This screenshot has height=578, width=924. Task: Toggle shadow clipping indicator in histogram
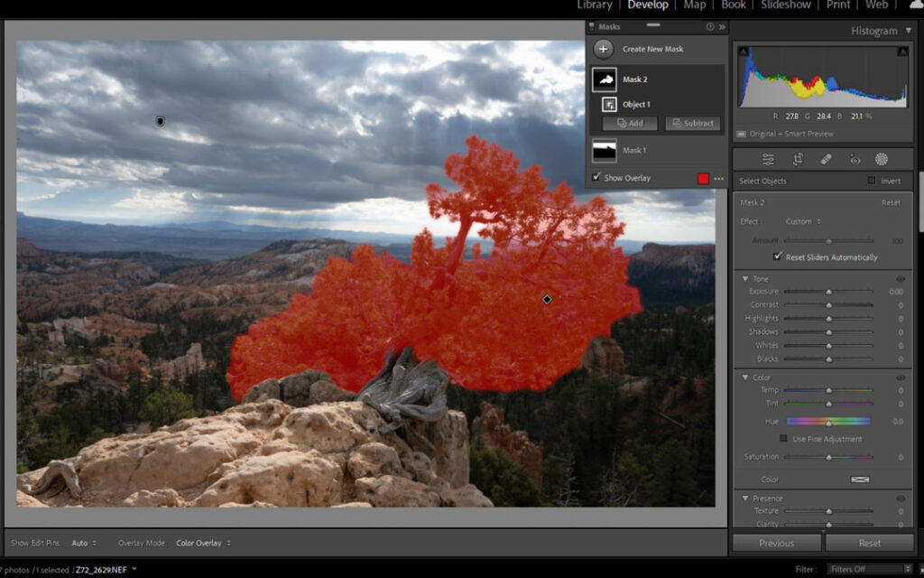[x=744, y=51]
